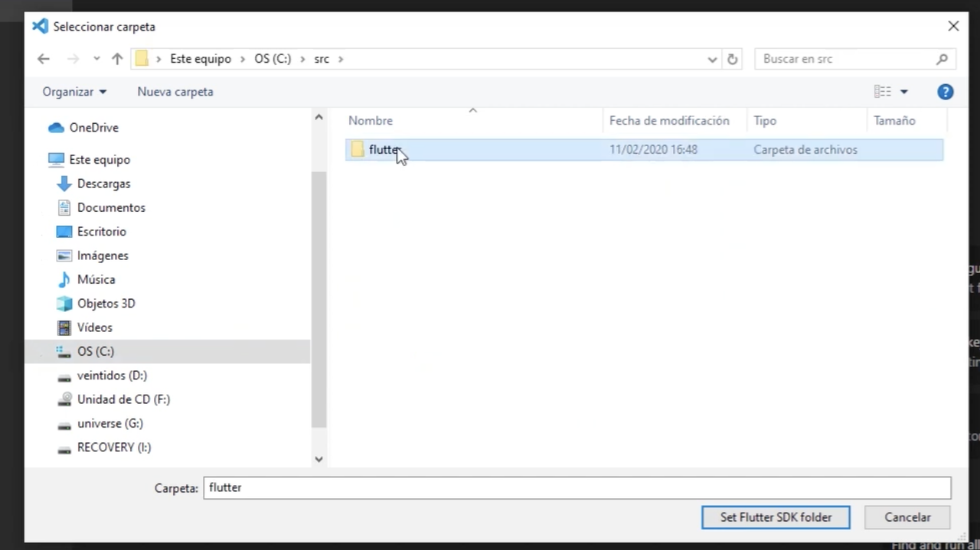The height and width of the screenshot is (550, 980).
Task: Open recent locations dropdown arrow
Action: point(96,59)
